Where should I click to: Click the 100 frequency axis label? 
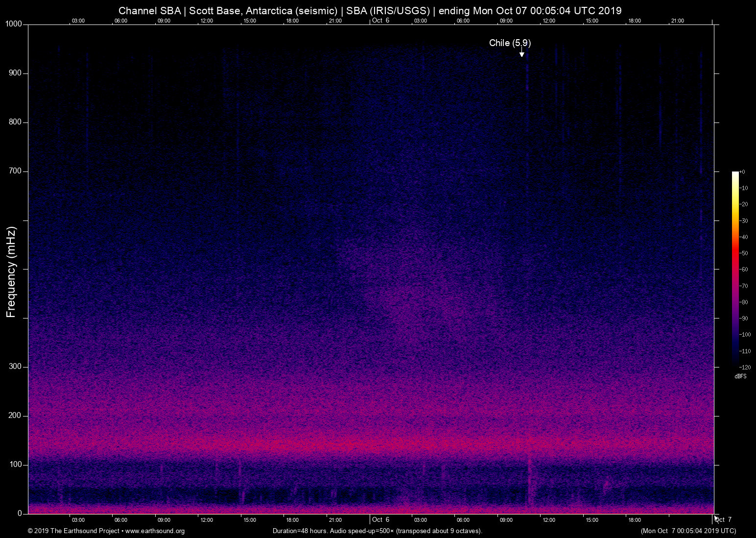pos(15,465)
